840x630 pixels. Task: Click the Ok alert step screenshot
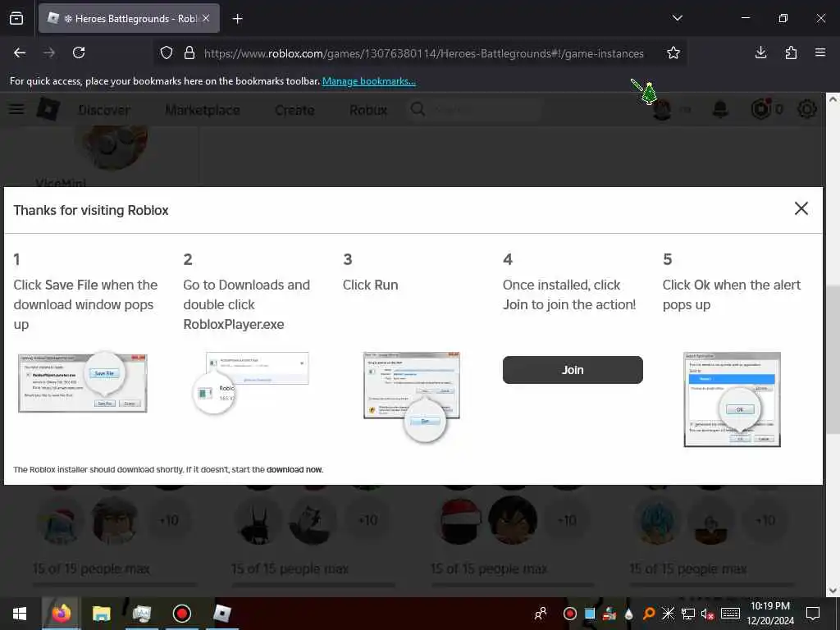(x=732, y=399)
